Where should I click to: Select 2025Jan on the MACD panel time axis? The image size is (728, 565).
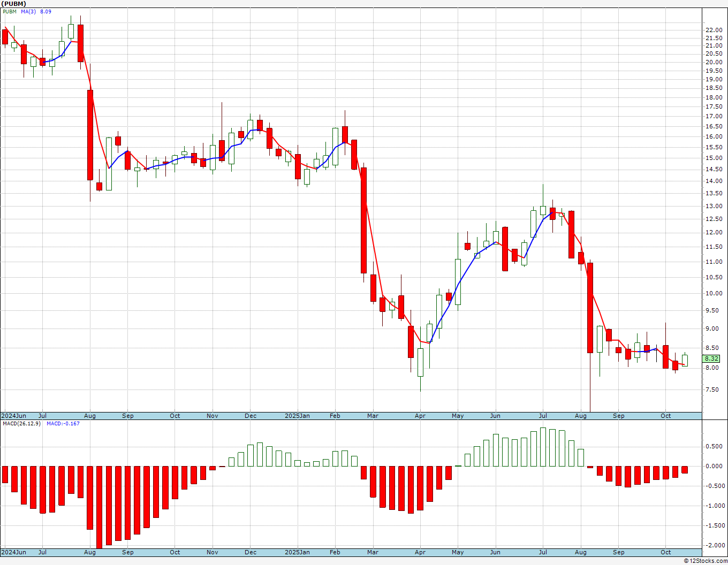pos(297,552)
